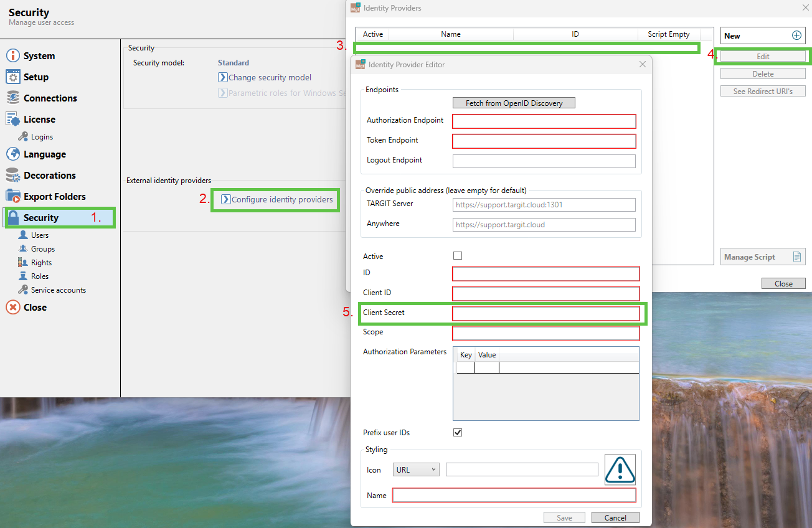Click Fetch from OpenID Discovery
The width and height of the screenshot is (812, 528).
tap(514, 103)
